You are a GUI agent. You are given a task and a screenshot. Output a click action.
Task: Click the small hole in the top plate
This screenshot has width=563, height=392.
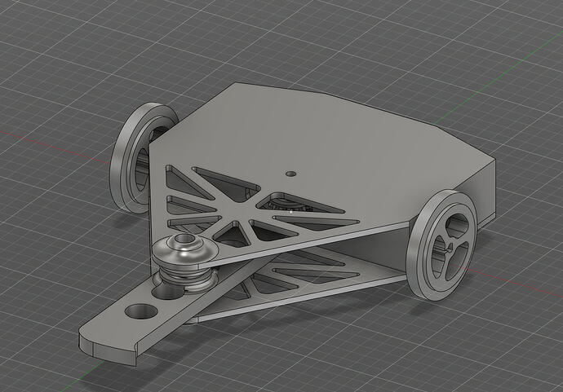(290, 173)
